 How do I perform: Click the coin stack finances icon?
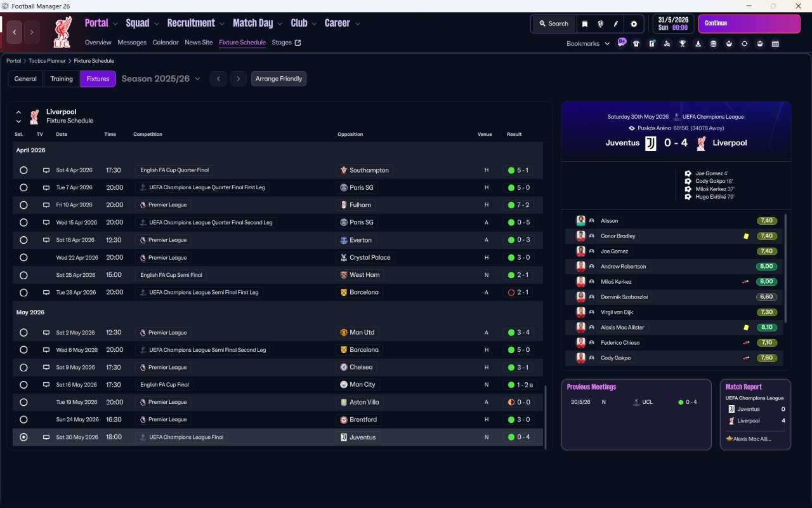point(713,44)
